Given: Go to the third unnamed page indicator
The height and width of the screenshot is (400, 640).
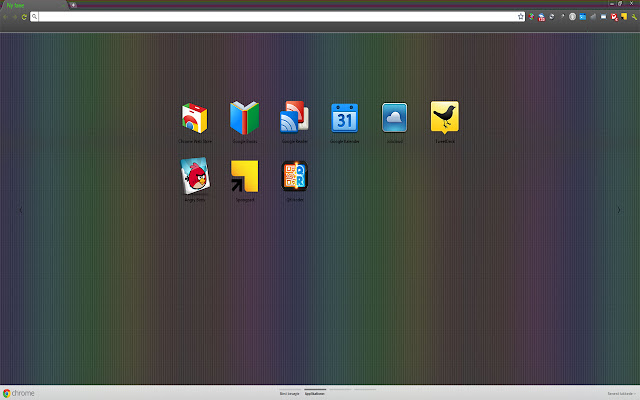Looking at the screenshot, I should [340, 390].
